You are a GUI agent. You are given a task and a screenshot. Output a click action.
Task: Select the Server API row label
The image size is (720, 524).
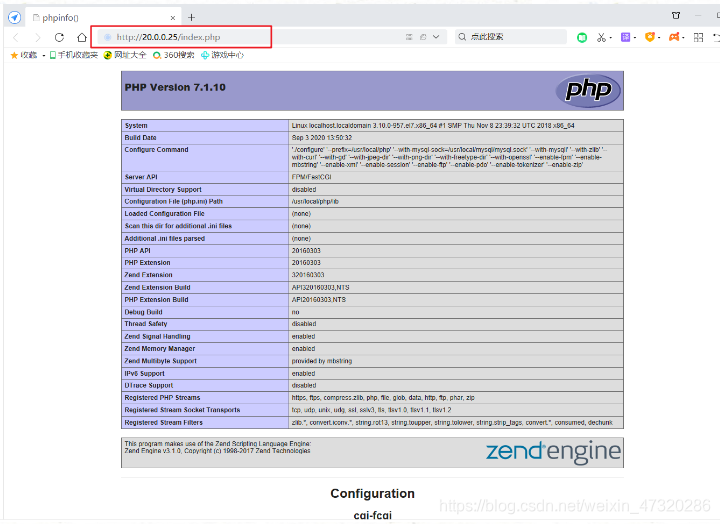[141, 177]
